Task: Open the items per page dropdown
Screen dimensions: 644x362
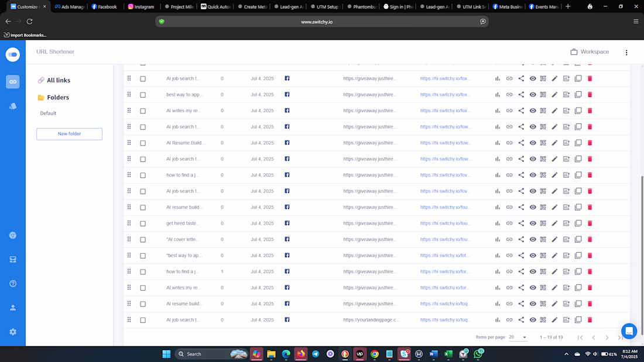Action: 518,337
